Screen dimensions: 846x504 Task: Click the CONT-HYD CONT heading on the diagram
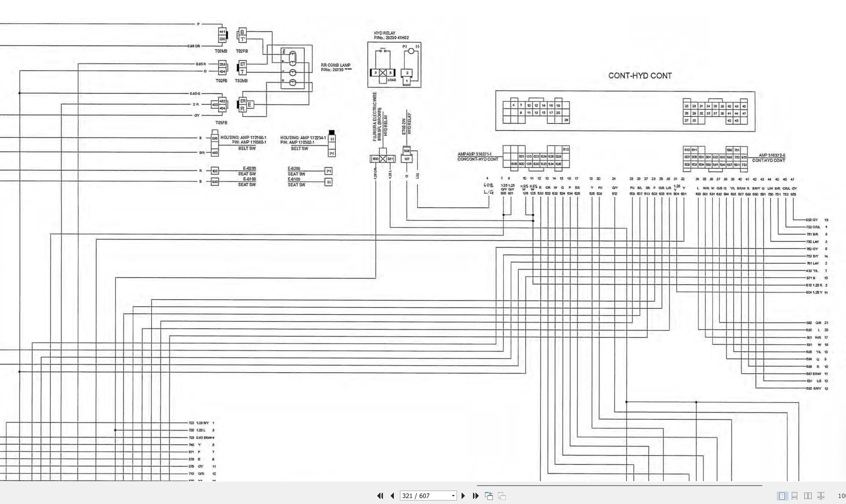click(641, 76)
